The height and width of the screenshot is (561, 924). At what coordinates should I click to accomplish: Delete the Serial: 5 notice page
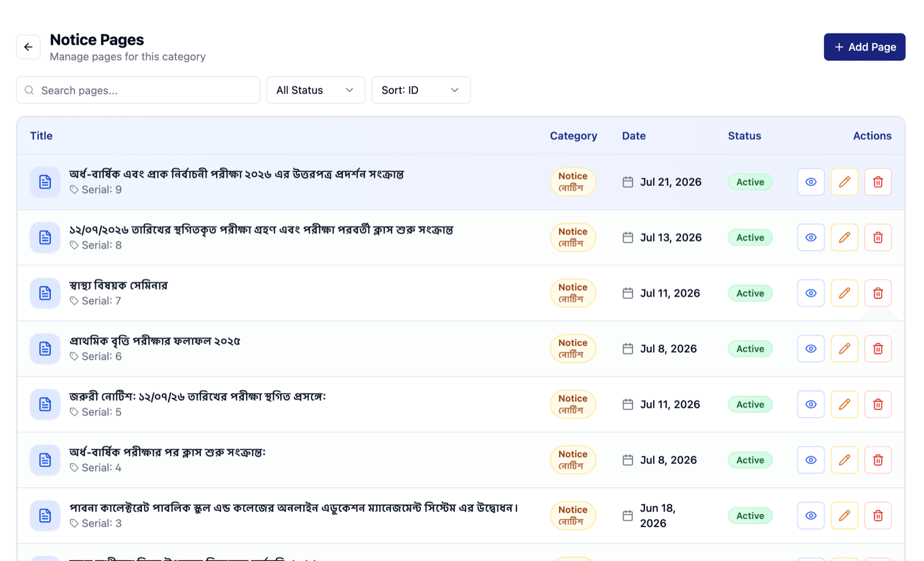(878, 404)
